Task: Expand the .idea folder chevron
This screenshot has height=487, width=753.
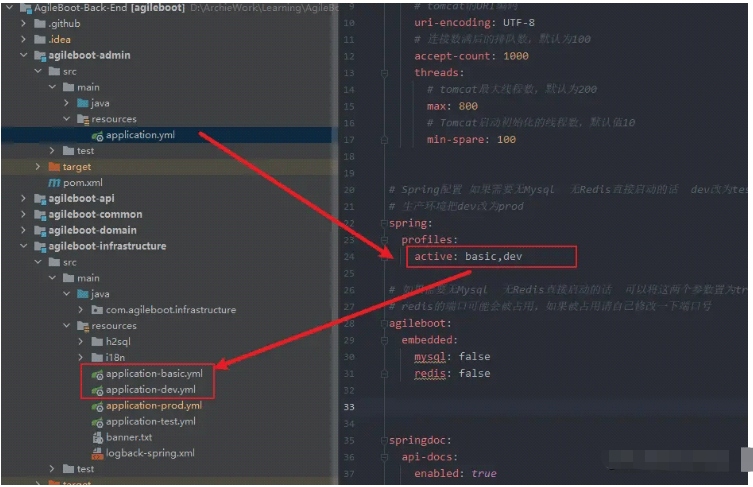Action: (x=24, y=39)
